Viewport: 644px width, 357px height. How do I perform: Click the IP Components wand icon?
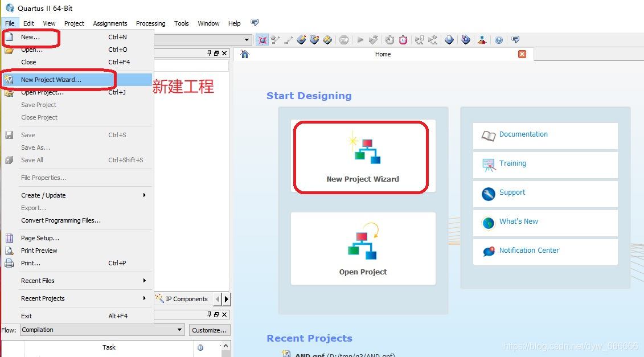159,299
